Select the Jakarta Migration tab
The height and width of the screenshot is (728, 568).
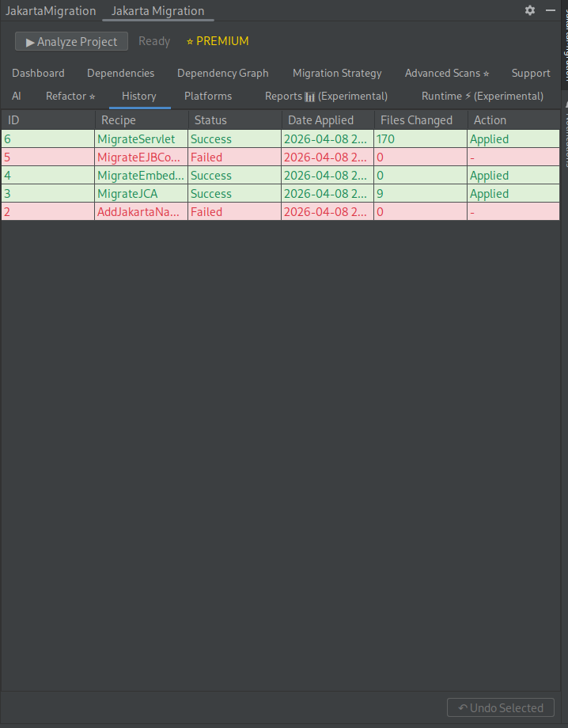tap(157, 10)
